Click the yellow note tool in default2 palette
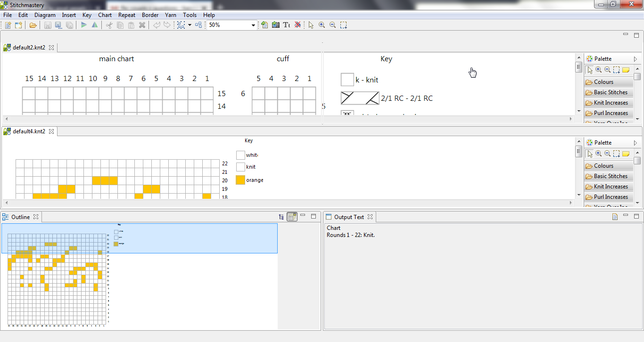 [626, 70]
